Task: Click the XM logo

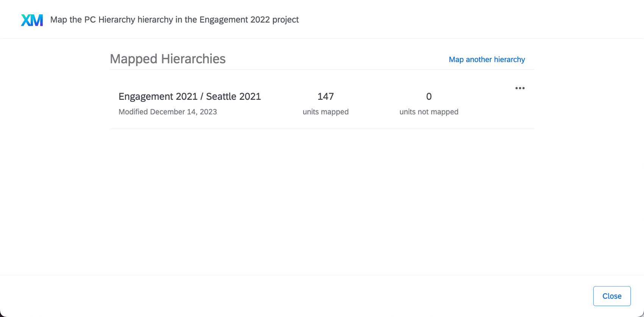Action: click(32, 20)
